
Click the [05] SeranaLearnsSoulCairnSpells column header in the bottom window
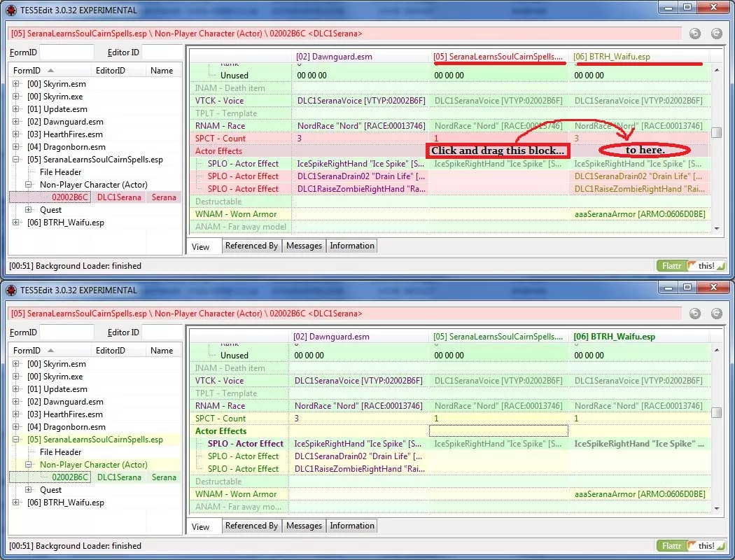[498, 337]
